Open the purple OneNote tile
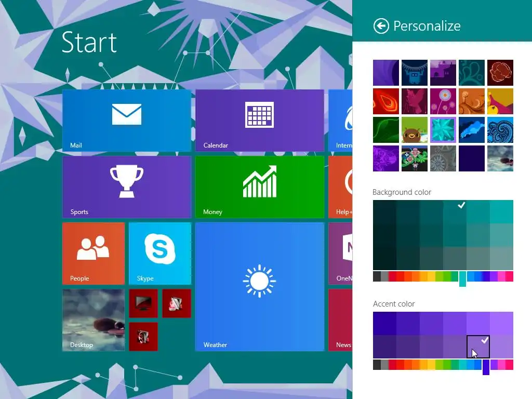The image size is (532, 399). pyautogui.click(x=340, y=254)
